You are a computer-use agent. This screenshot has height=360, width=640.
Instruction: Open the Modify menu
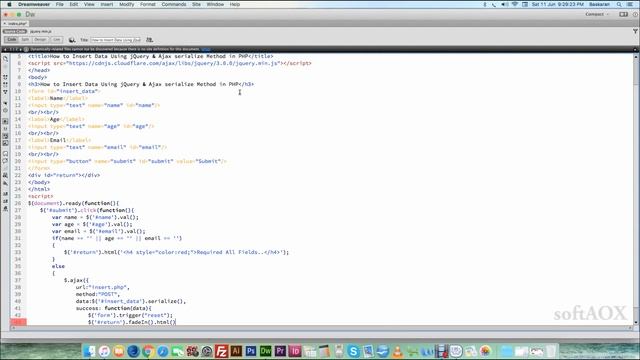[x=127, y=4]
